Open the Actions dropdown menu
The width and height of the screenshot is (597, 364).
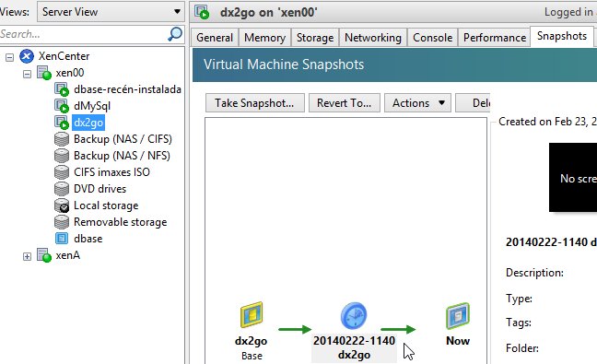click(417, 103)
